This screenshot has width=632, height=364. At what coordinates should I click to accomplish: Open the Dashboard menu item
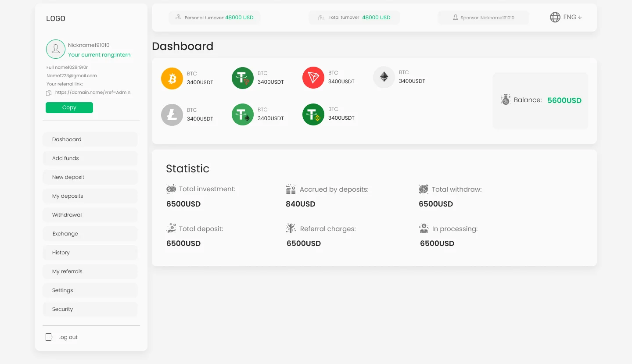90,139
